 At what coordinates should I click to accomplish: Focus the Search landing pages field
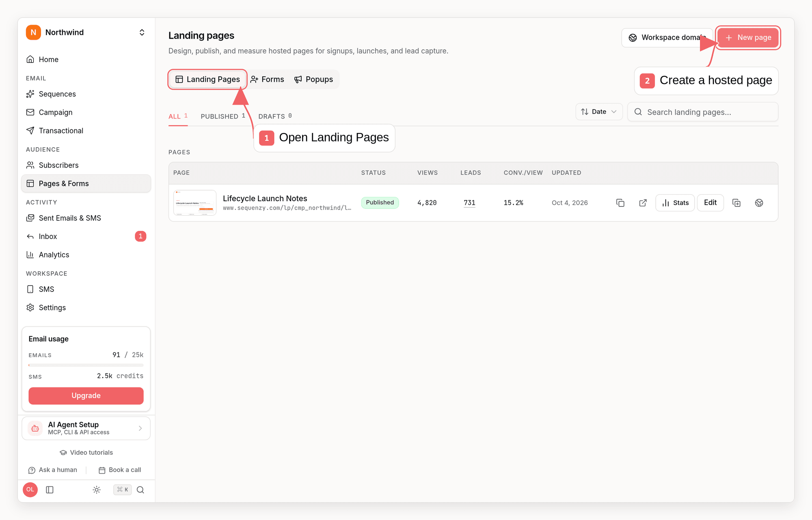coord(703,112)
